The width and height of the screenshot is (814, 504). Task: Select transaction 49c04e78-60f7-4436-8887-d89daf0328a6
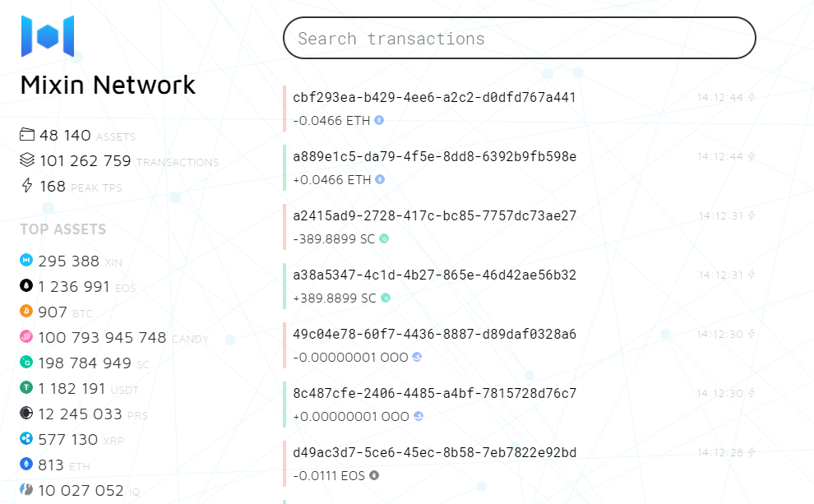click(434, 334)
